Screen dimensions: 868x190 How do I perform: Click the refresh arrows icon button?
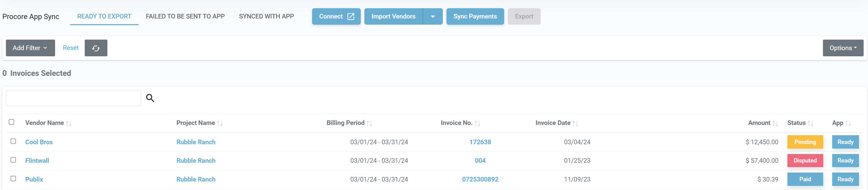click(x=96, y=48)
